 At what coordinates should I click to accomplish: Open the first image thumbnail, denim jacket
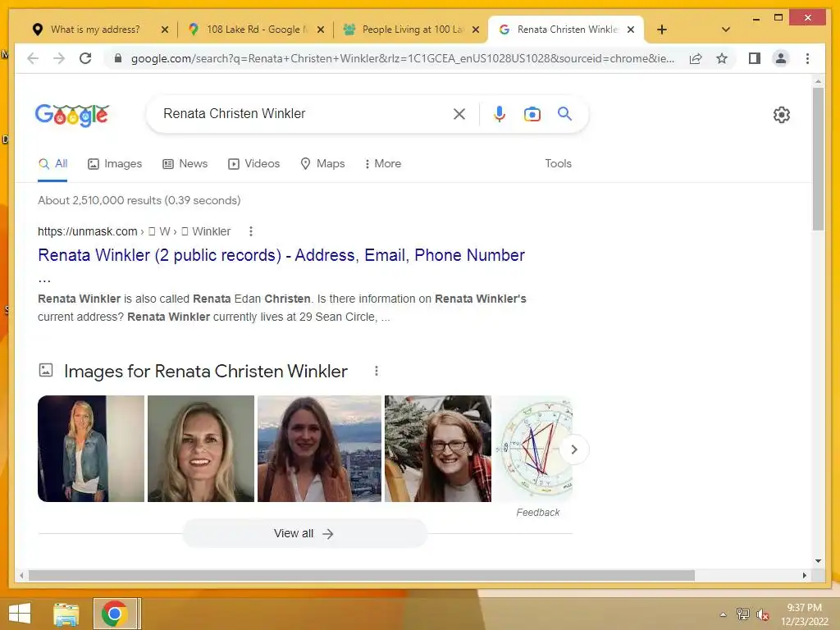91,449
